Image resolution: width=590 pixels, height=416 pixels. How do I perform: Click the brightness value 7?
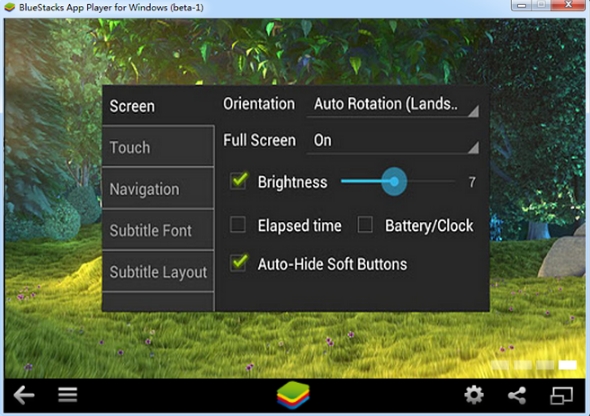(x=472, y=182)
